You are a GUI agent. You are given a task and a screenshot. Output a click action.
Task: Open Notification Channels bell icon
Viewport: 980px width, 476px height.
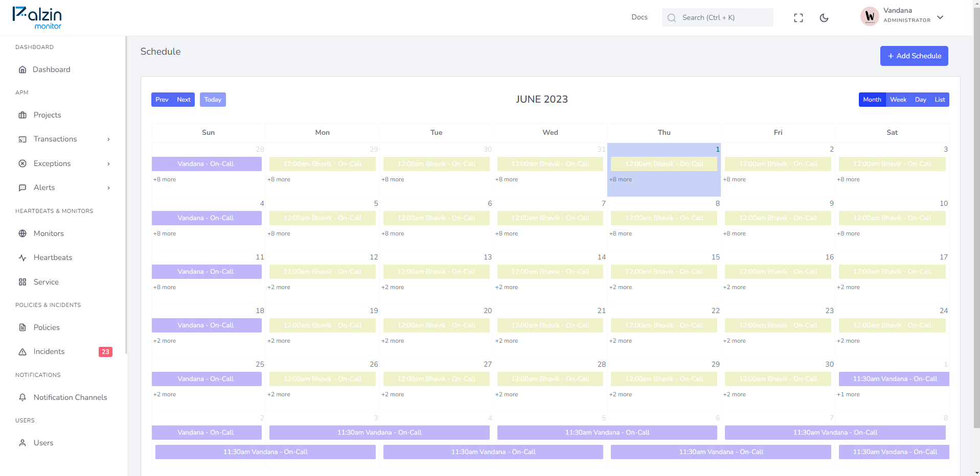pos(22,397)
